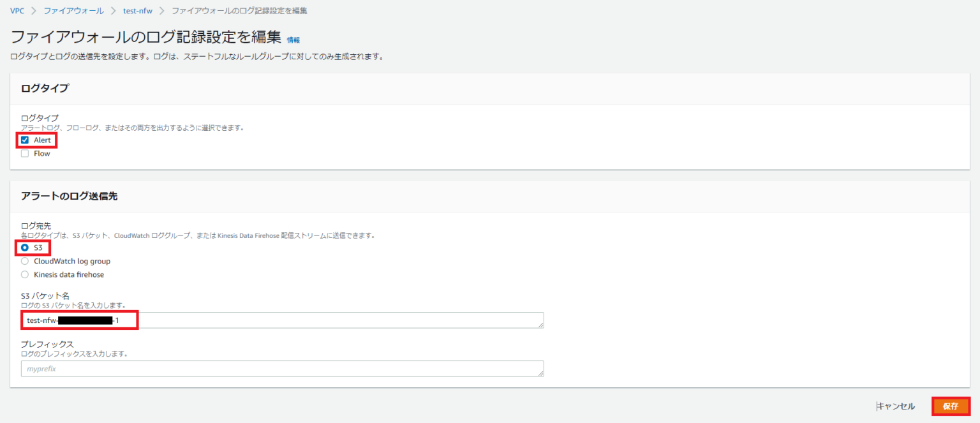Check the Flow log type option
This screenshot has width=980, height=423.
pos(24,153)
